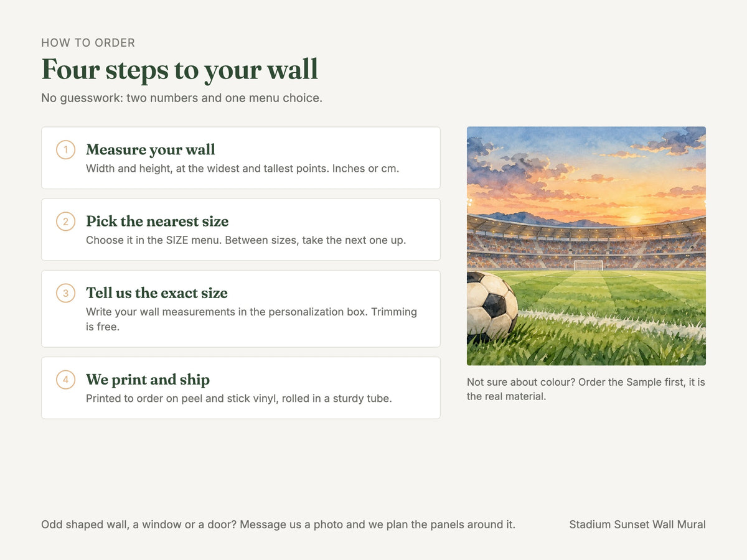747x560 pixels.
Task: Click the "We print and ship" heading
Action: [148, 380]
